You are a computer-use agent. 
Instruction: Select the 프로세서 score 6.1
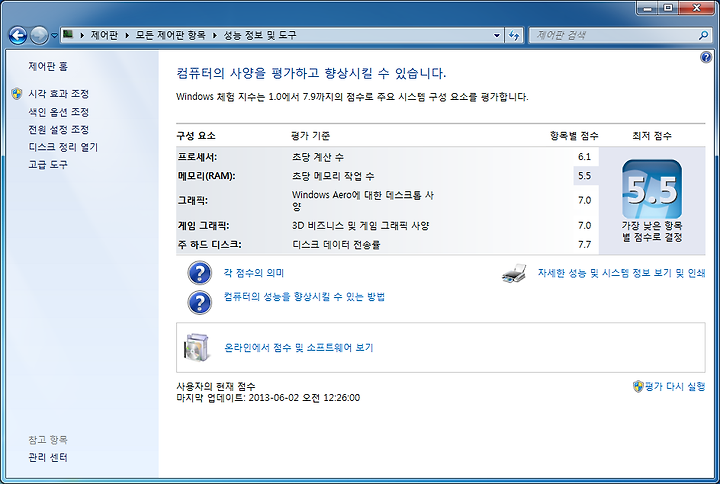(584, 157)
